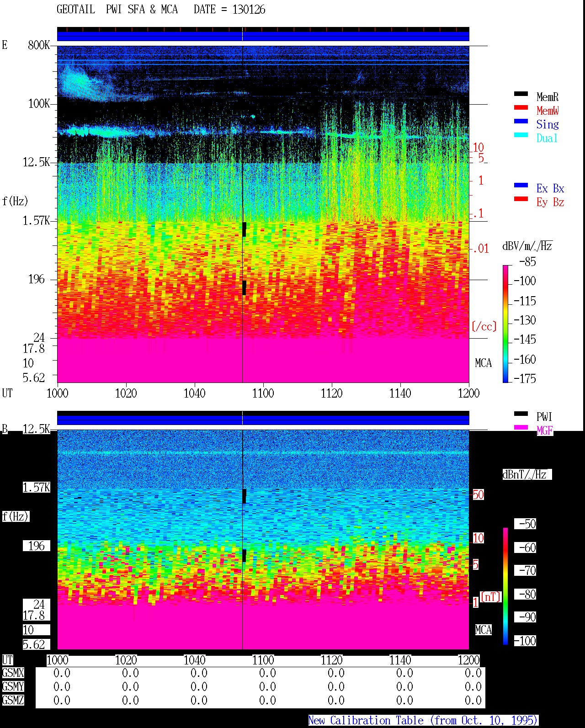Click the "DATE = 130126" header text

click(229, 10)
